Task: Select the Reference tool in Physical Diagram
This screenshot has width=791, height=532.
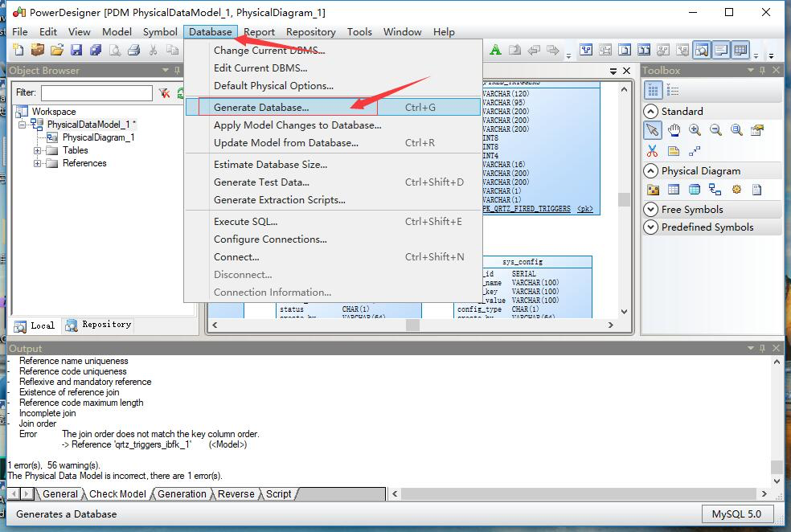Action: click(715, 190)
